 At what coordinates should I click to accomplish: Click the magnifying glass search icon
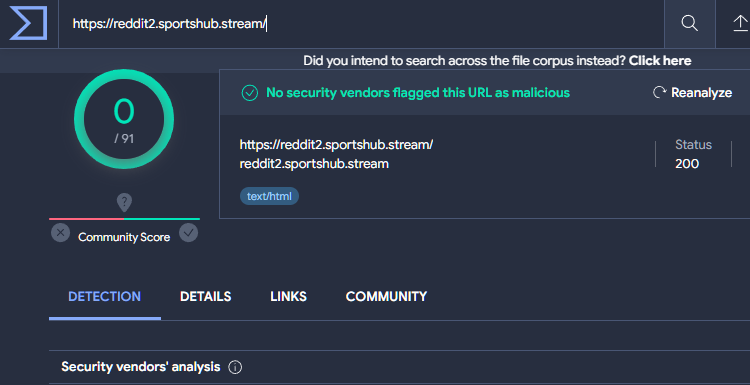coord(689,23)
